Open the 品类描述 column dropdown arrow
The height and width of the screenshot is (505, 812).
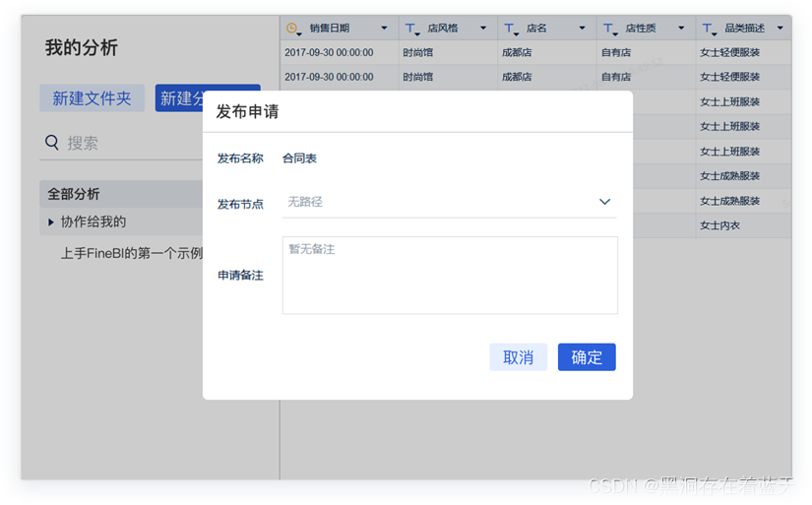[780, 28]
